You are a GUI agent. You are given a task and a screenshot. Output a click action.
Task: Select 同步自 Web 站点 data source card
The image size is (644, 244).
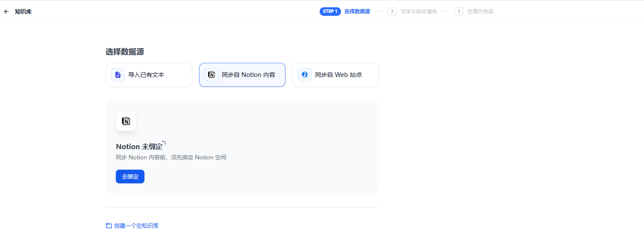point(335,75)
